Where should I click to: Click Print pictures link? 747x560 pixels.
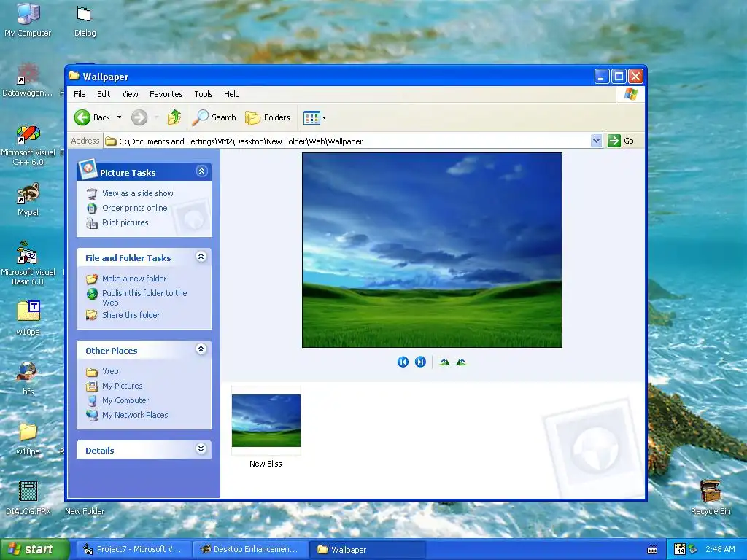[x=125, y=222]
